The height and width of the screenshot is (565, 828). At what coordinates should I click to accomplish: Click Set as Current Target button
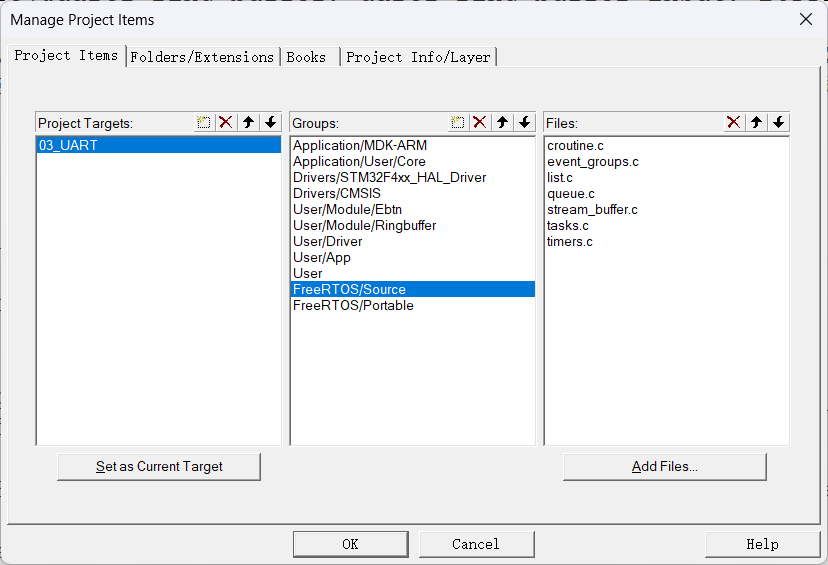pyautogui.click(x=159, y=467)
